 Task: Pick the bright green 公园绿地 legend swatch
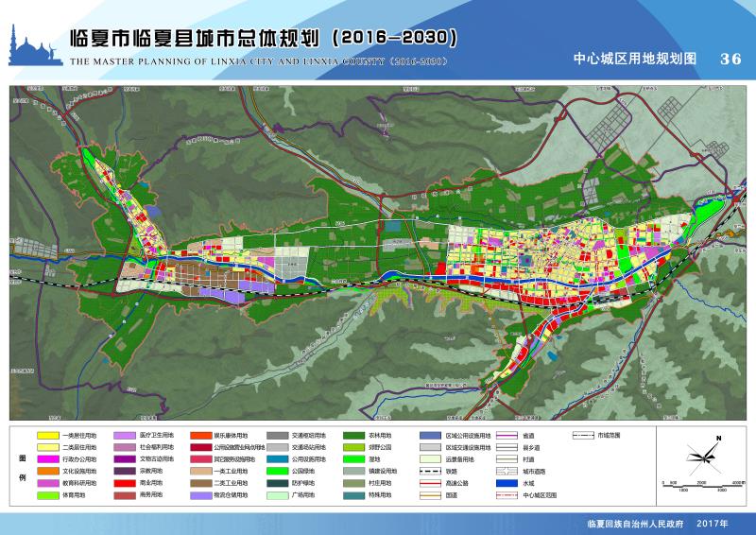(x=279, y=470)
